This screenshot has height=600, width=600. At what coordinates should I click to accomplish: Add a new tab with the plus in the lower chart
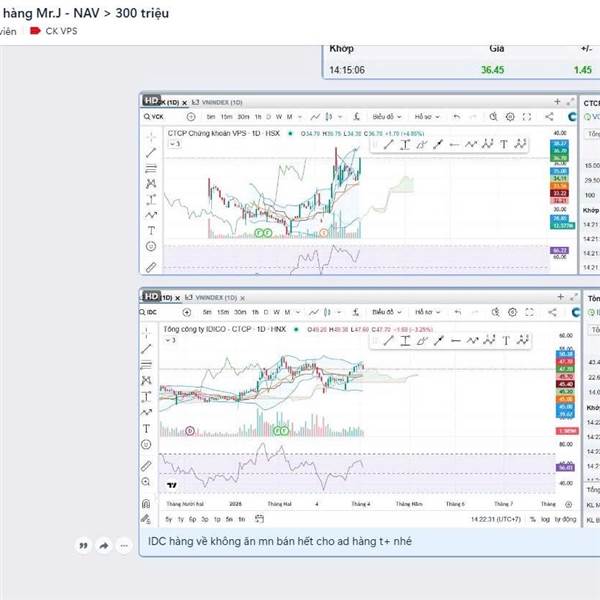point(560,297)
